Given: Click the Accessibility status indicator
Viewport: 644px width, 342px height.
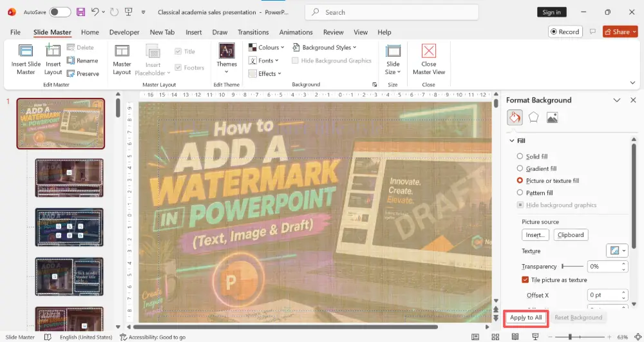Looking at the screenshot, I should pyautogui.click(x=153, y=337).
